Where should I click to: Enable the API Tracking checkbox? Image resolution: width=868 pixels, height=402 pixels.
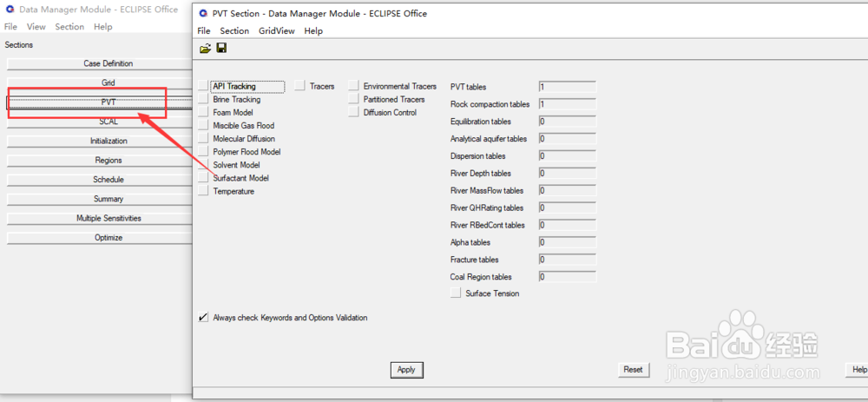coord(203,86)
